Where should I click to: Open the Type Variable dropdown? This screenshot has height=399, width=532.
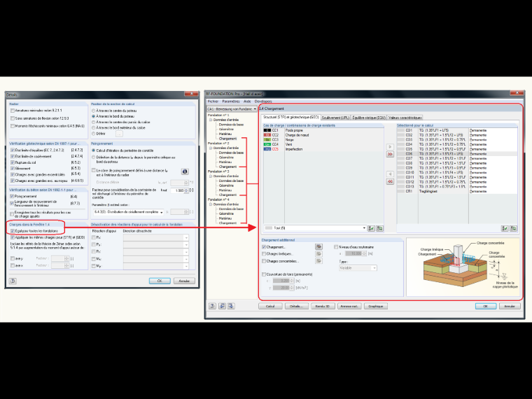tap(358, 268)
